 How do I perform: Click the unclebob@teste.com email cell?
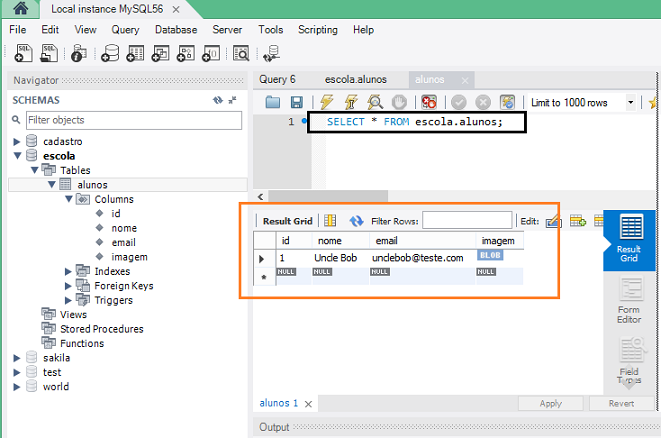tap(417, 258)
